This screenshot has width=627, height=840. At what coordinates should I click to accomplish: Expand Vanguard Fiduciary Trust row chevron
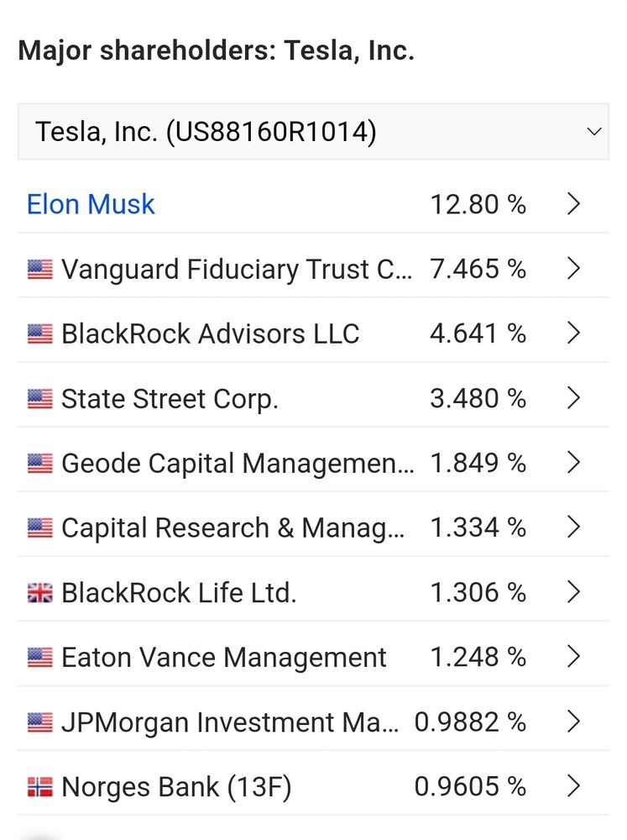[573, 269]
